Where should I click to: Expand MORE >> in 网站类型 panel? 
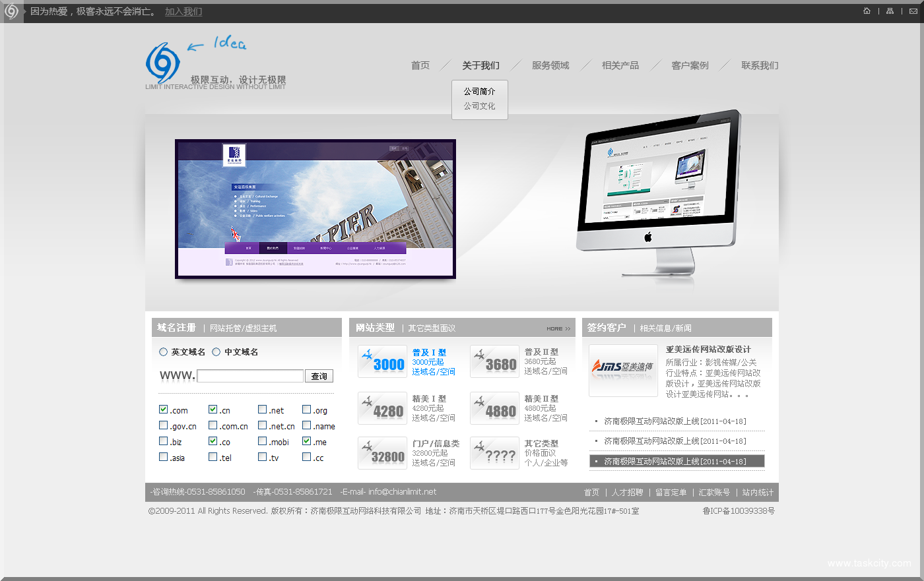558,328
